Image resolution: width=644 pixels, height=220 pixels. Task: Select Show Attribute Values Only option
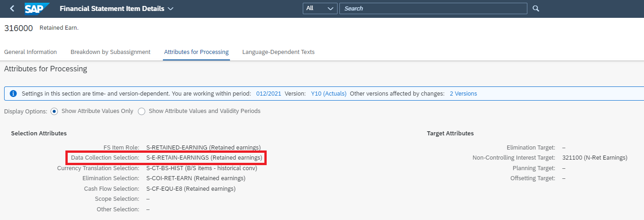(54, 111)
